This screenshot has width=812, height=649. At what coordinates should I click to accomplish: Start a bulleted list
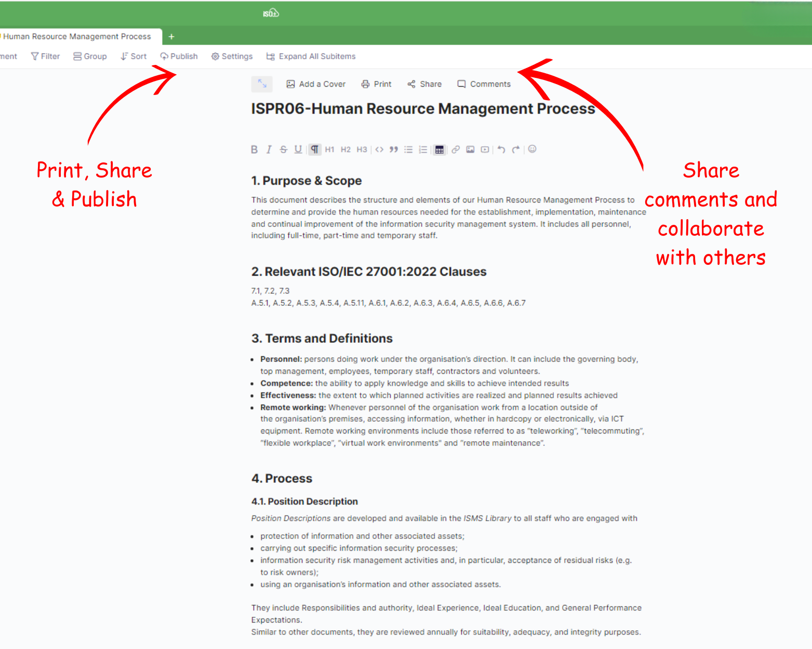coord(408,150)
